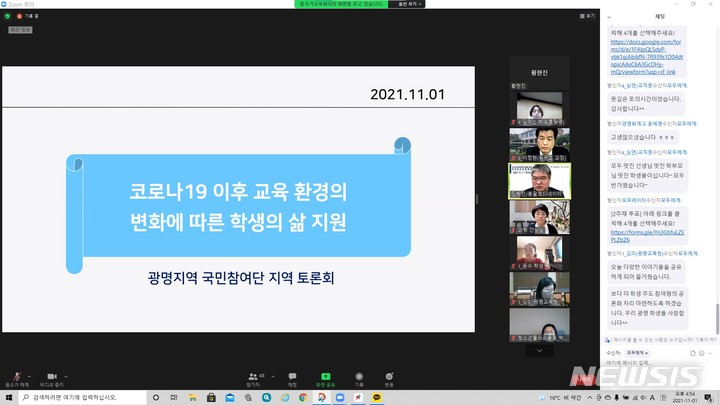
Task: Open volume control in system tray
Action: point(643,398)
